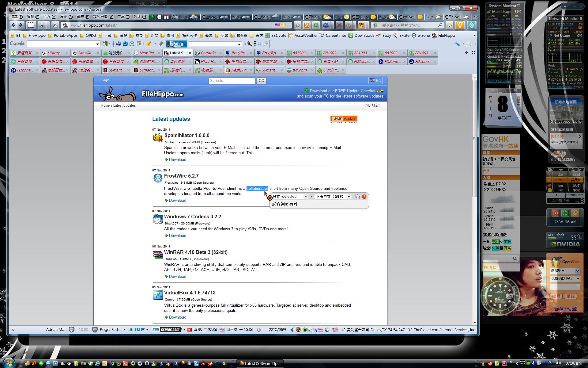Click 包場Party指南 link in OpenRice gadget
This screenshot has width=588, height=368.
click(x=566, y=309)
